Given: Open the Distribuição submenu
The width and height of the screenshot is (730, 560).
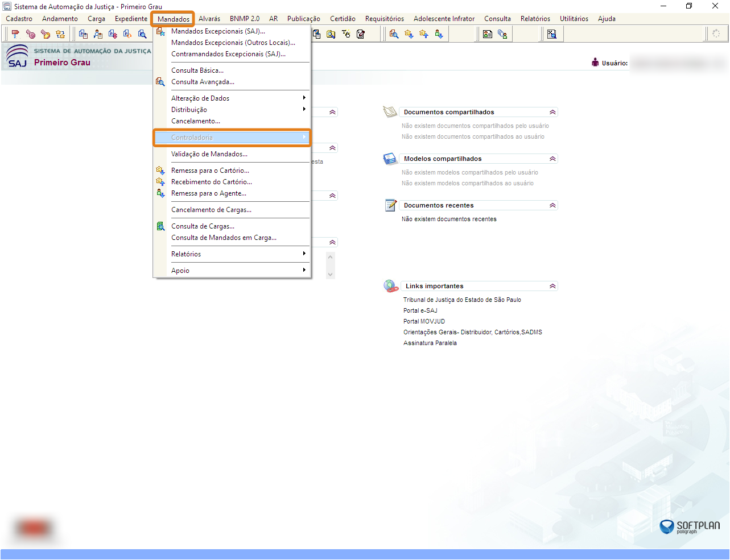Looking at the screenshot, I should point(232,110).
